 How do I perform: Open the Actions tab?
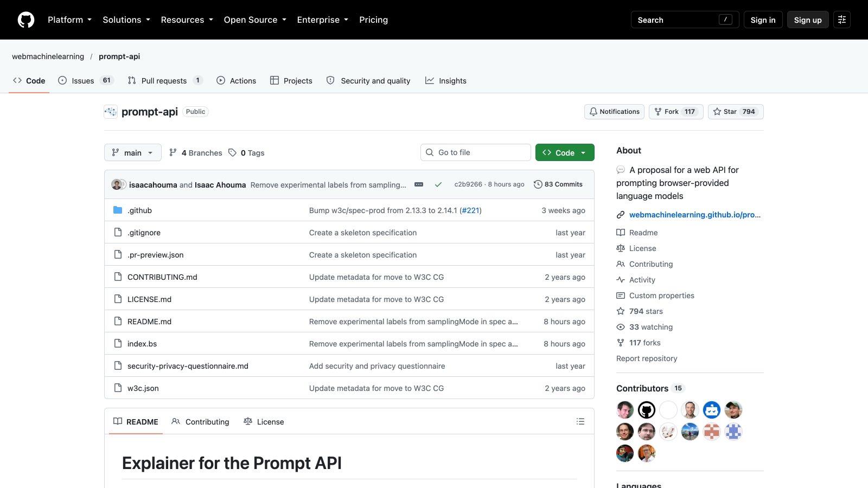click(x=236, y=80)
